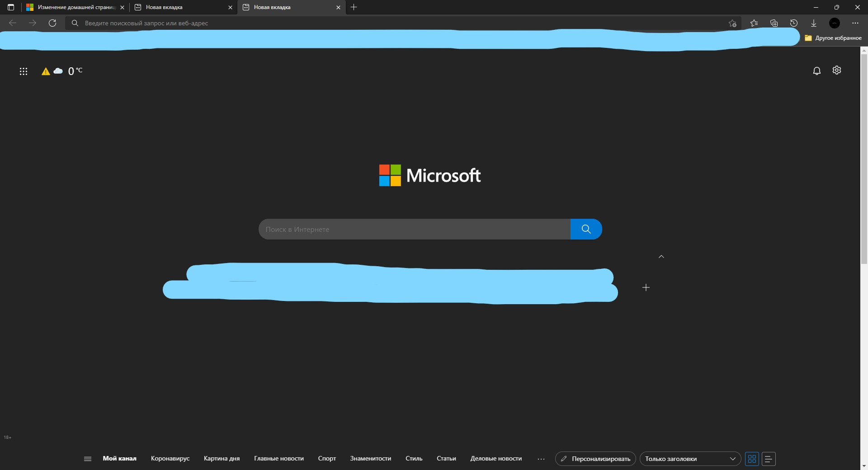Submit search with blue magnifier button
The image size is (868, 470).
tap(586, 229)
